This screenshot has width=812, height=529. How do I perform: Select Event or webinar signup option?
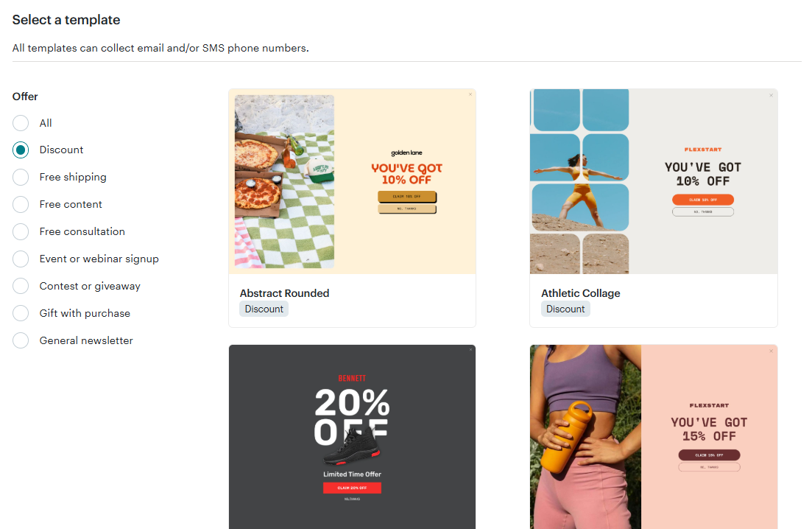click(21, 259)
